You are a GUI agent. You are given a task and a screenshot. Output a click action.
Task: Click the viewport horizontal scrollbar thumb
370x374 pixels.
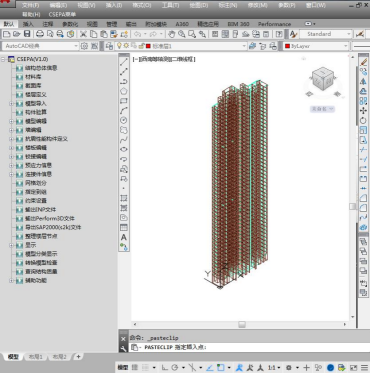[242, 324]
